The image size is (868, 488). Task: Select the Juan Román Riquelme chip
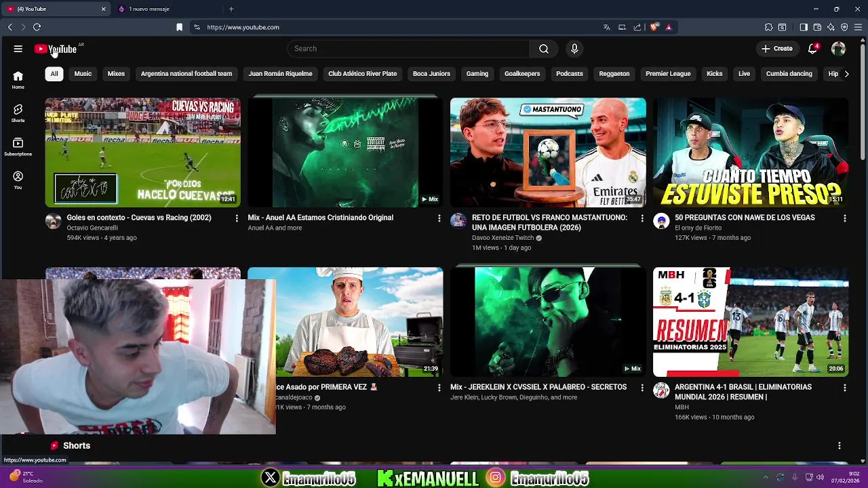click(x=280, y=74)
